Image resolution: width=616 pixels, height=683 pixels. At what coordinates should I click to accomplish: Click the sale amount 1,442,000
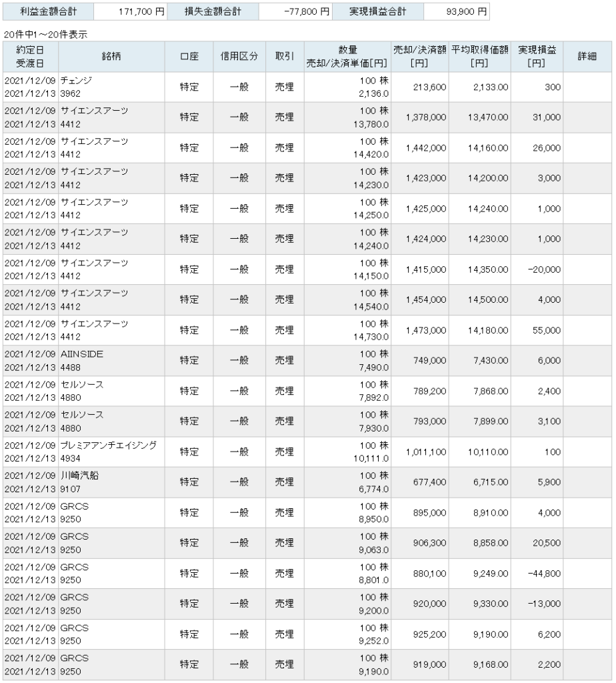(426, 148)
